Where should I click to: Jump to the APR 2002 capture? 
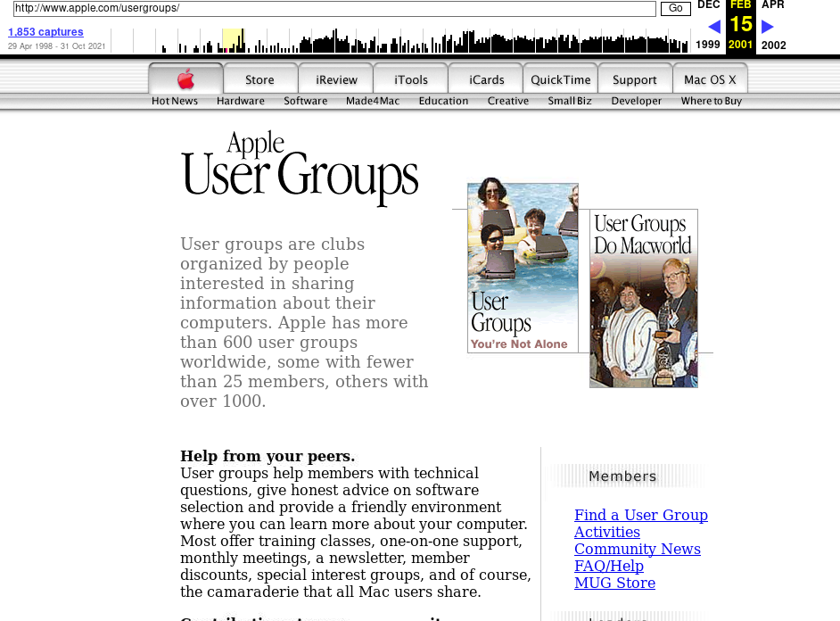[x=774, y=26]
